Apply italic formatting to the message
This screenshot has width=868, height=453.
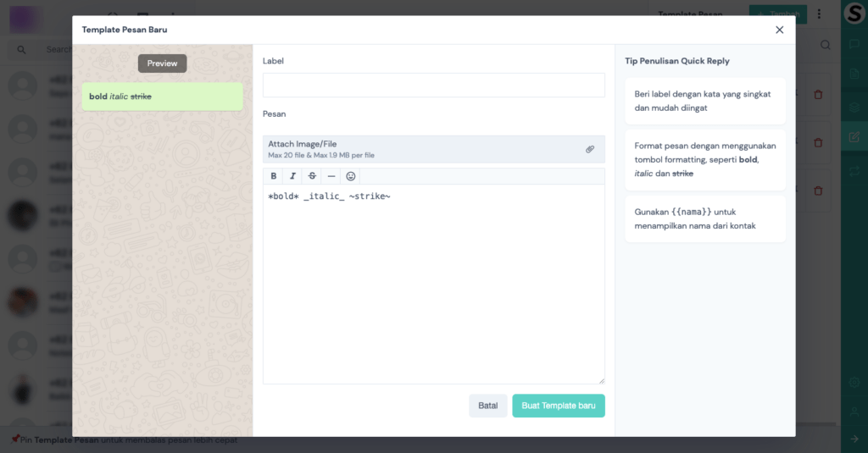point(292,176)
